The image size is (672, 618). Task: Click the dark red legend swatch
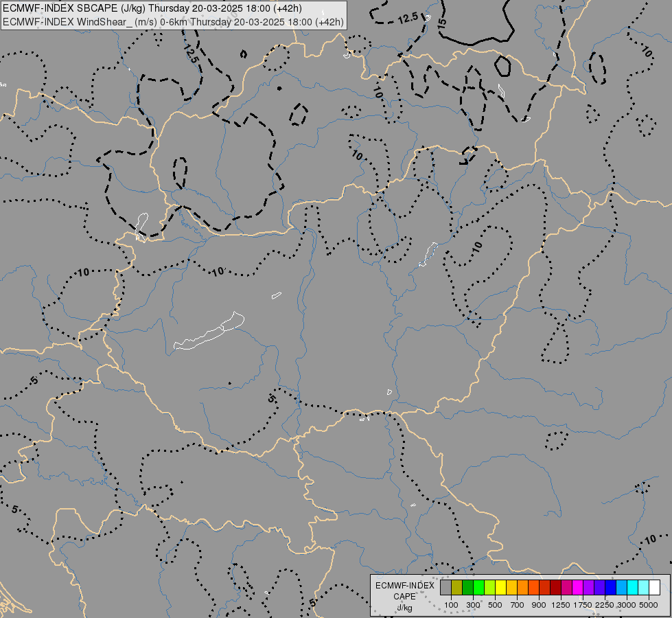[x=555, y=587]
